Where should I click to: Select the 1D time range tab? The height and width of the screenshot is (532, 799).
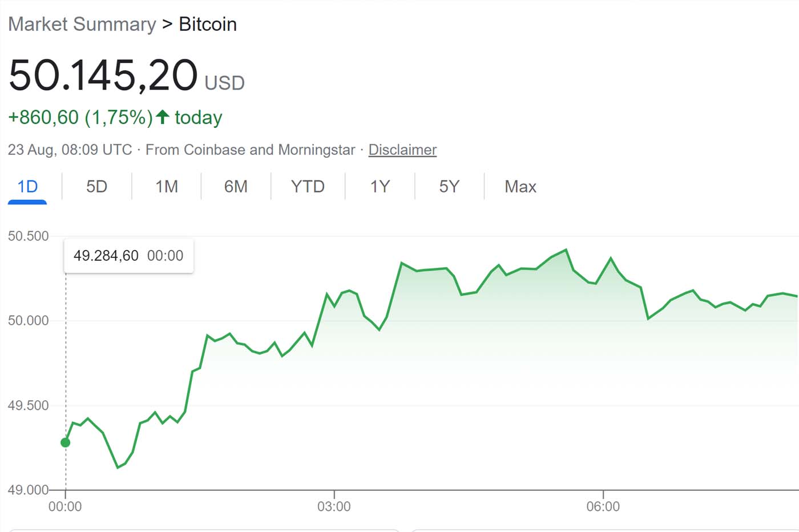(27, 187)
